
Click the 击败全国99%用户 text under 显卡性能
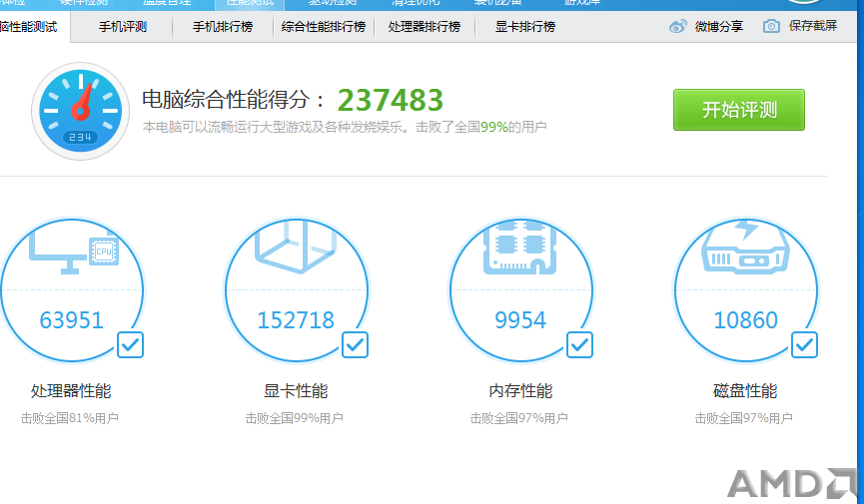(295, 418)
